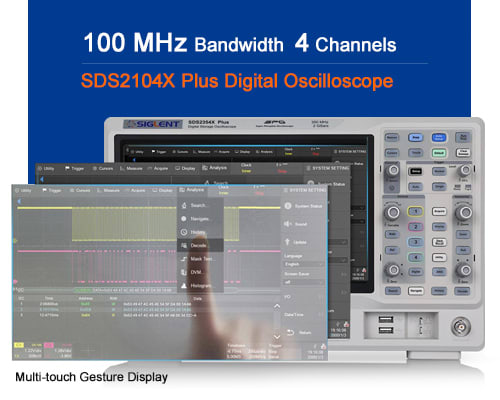Viewport: 500px width, 400px height.
Task: Click the Analysis menu on the front screen
Action: [x=192, y=190]
